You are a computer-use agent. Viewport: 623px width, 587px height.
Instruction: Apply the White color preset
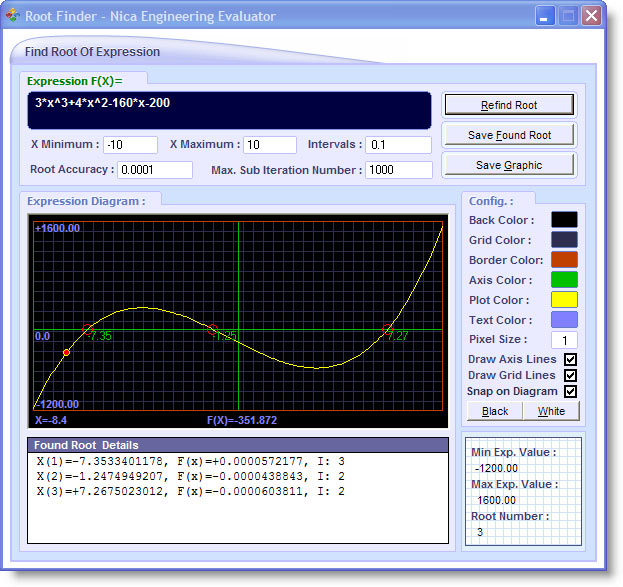pyautogui.click(x=551, y=411)
